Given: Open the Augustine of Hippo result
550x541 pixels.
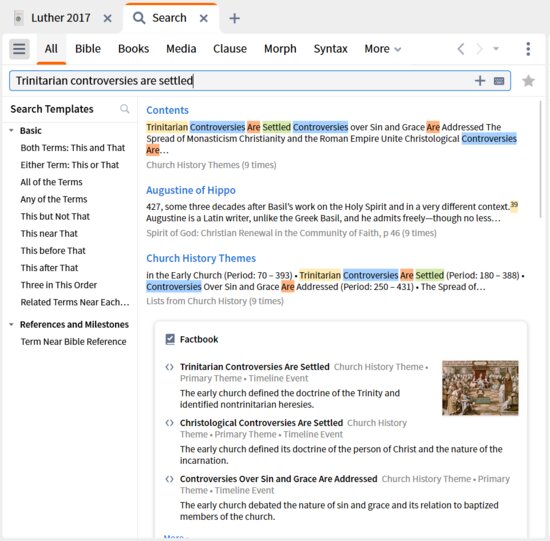Looking at the screenshot, I should (x=191, y=190).
